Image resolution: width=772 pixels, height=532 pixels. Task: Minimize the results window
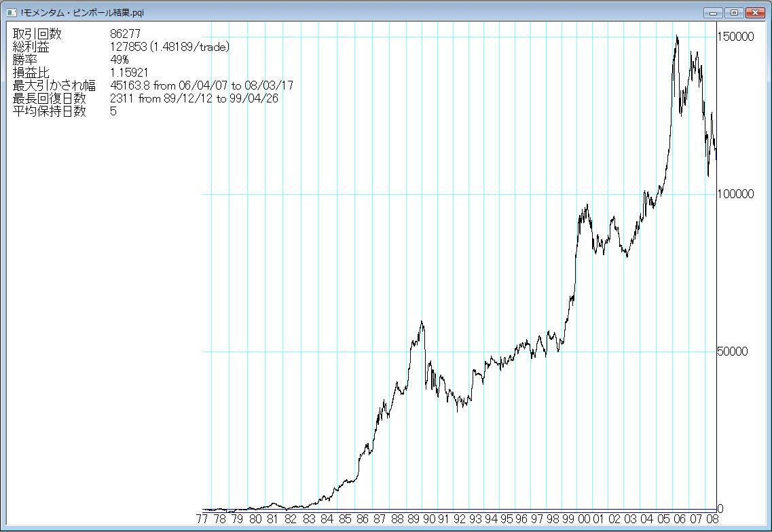click(x=713, y=12)
